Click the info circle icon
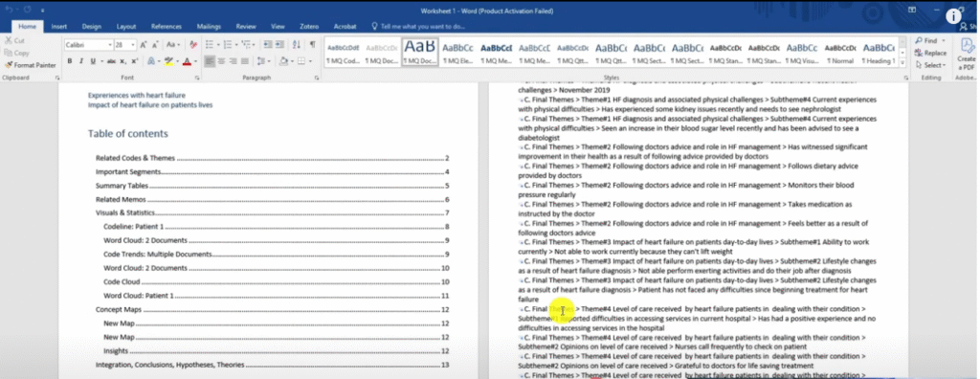This screenshot has width=980, height=379. pos(953,17)
